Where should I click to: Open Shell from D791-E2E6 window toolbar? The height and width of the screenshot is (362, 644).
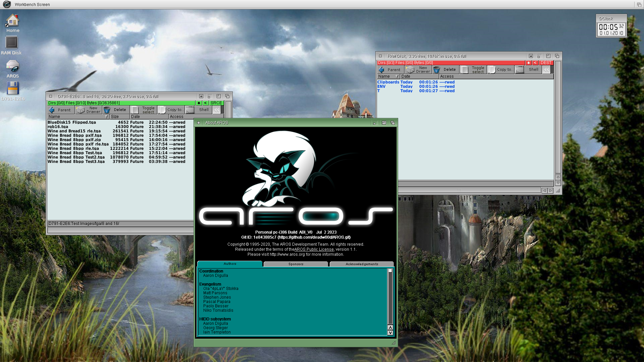(x=198, y=110)
